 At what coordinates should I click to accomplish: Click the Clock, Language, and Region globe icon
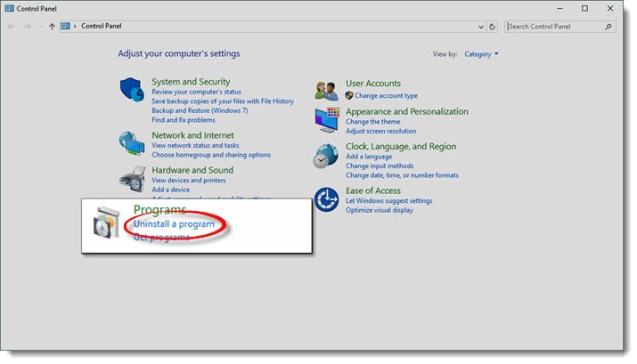pyautogui.click(x=326, y=156)
